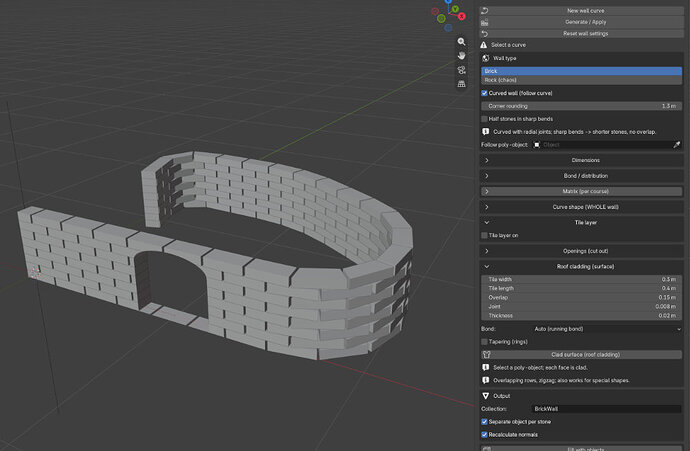Click the Thickness value field

click(x=581, y=315)
